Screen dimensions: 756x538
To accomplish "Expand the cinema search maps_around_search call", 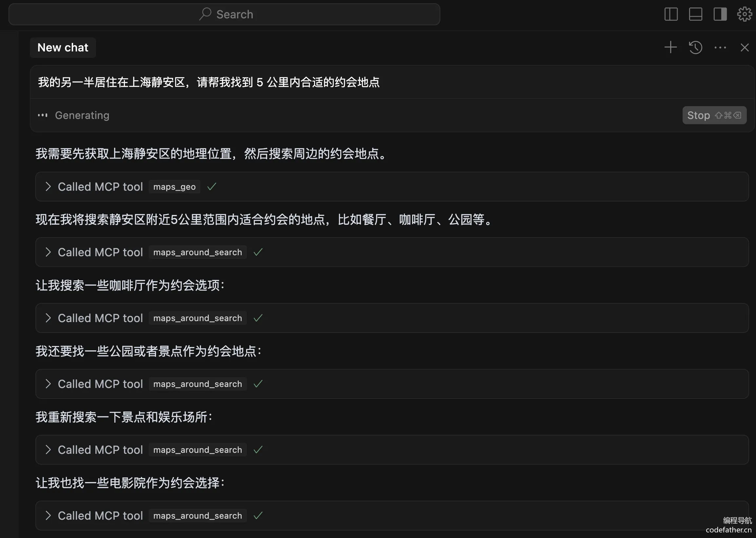I will 49,515.
